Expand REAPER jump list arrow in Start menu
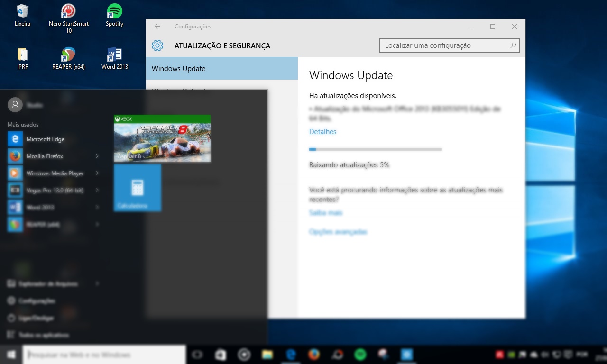 point(97,225)
